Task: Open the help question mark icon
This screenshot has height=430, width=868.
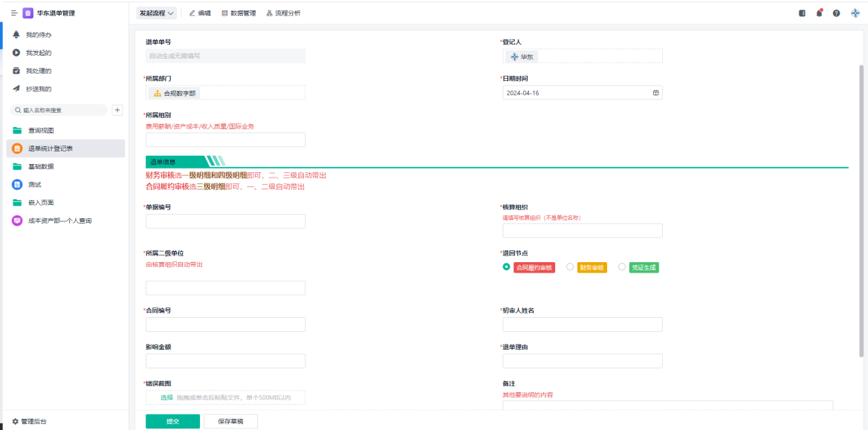Action: [836, 13]
